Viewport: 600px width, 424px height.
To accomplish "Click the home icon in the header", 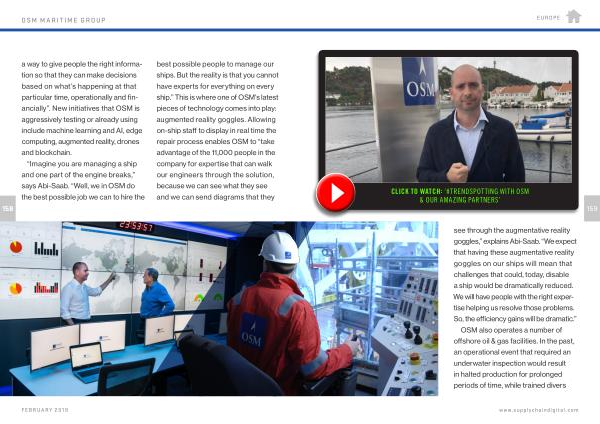I will [573, 16].
